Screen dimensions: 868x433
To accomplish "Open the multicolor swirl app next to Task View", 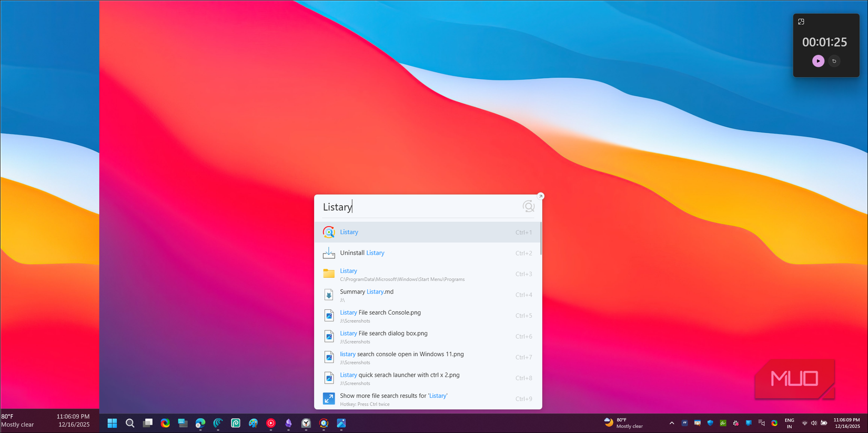I will click(165, 423).
